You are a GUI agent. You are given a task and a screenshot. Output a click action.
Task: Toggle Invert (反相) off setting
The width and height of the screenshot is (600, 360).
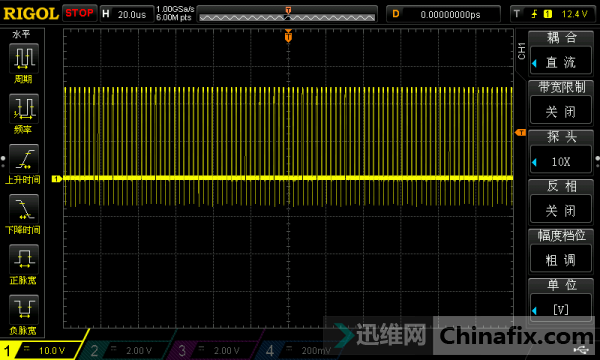coord(561,210)
